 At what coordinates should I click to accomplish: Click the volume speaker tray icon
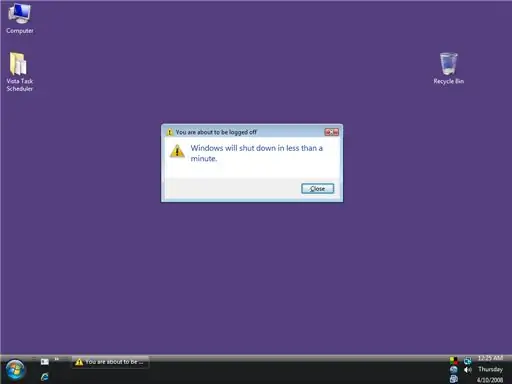pyautogui.click(x=468, y=370)
